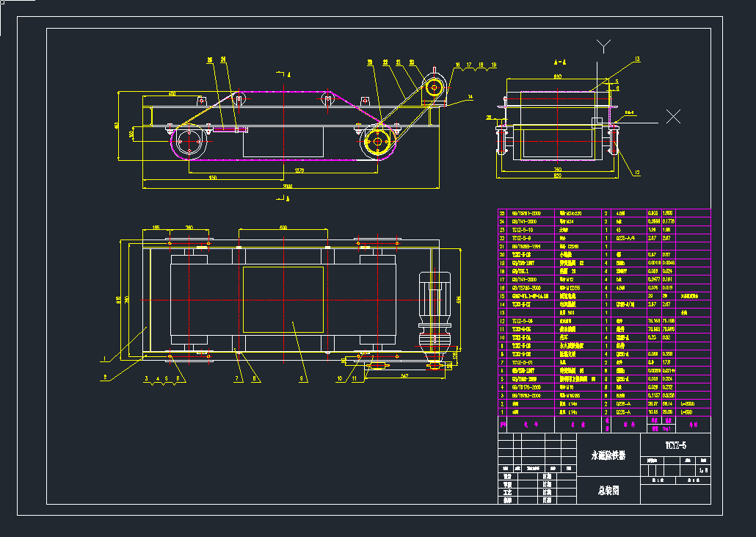This screenshot has width=756, height=537.
Task: Click part balloon number 14 leader label
Action: click(470, 96)
